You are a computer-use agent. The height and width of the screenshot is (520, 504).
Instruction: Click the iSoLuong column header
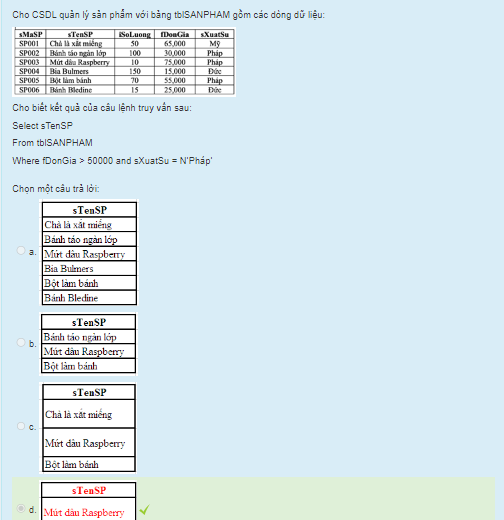135,34
